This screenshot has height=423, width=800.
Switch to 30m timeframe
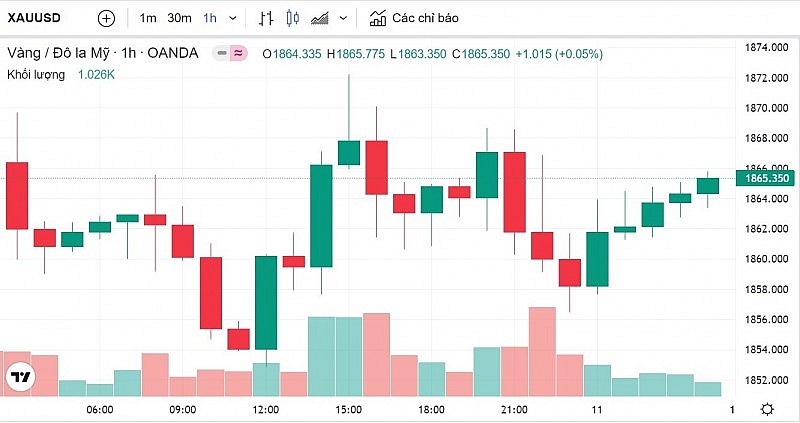[x=179, y=18]
